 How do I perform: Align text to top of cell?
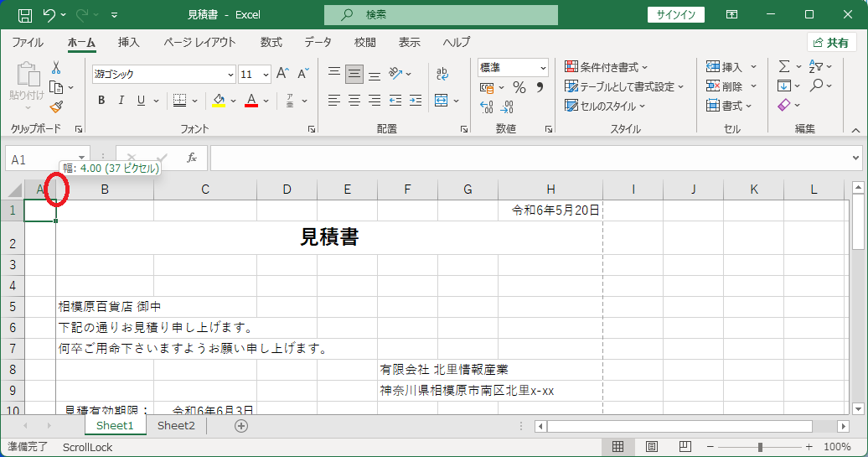pyautogui.click(x=333, y=73)
